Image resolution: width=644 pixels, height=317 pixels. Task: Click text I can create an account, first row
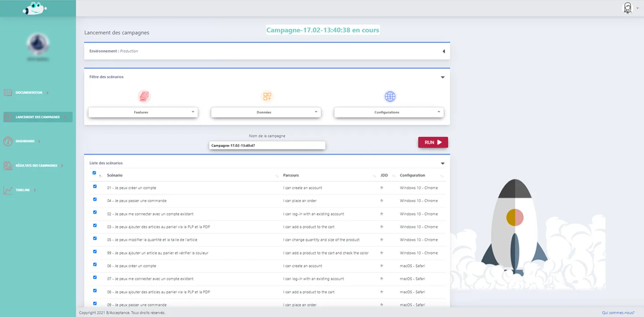tap(303, 188)
